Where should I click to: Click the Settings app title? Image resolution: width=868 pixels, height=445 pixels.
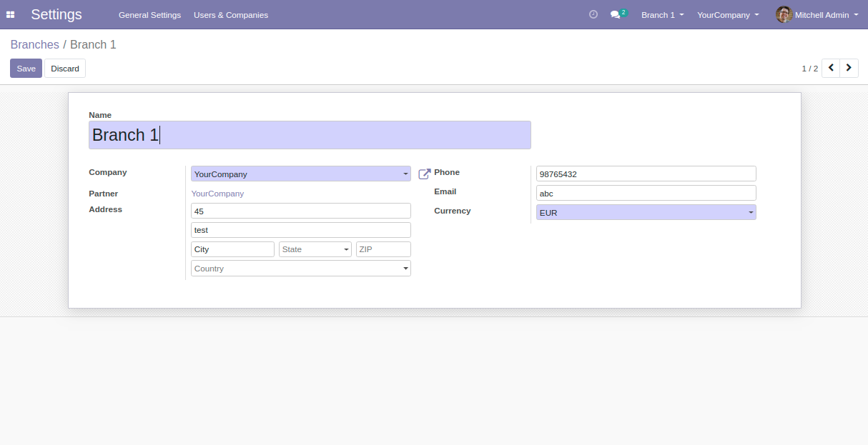pyautogui.click(x=56, y=14)
